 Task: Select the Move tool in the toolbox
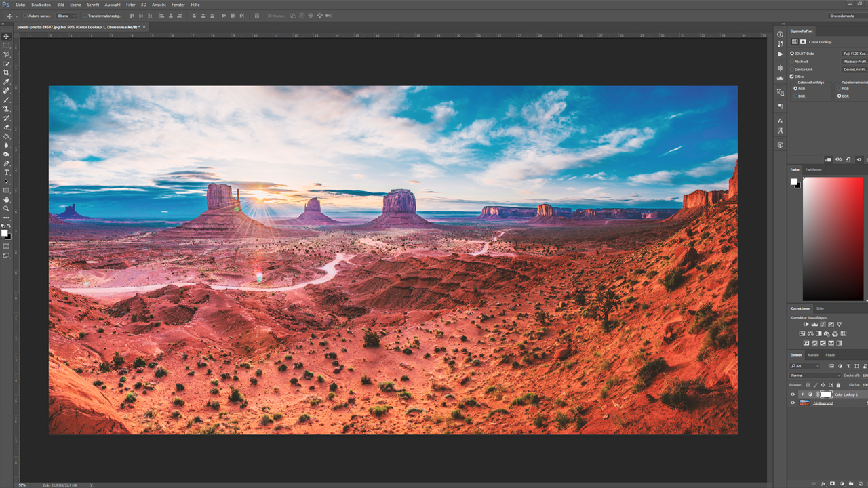click(x=7, y=36)
